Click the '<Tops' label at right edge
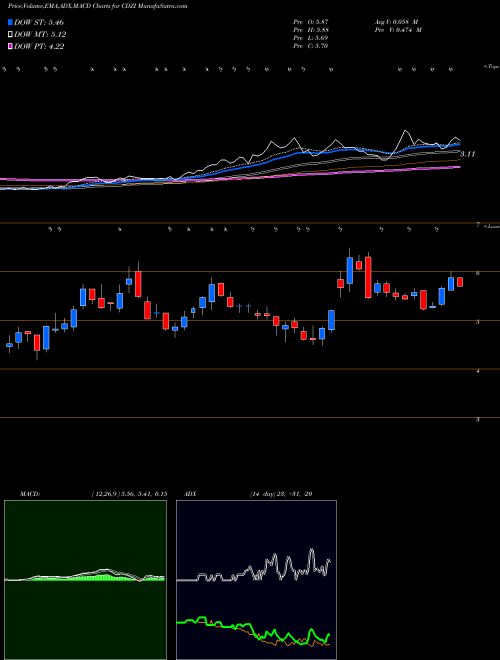 [492, 67]
